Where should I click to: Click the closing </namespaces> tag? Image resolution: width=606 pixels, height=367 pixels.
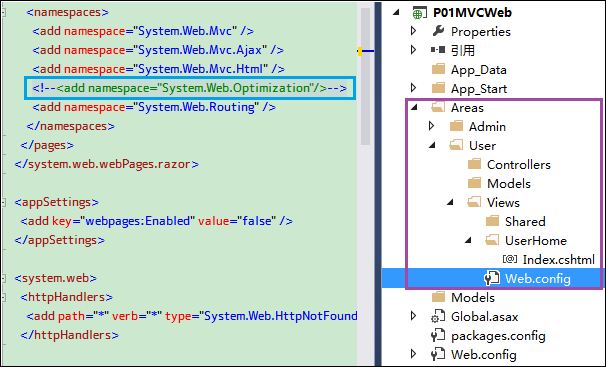pos(70,126)
